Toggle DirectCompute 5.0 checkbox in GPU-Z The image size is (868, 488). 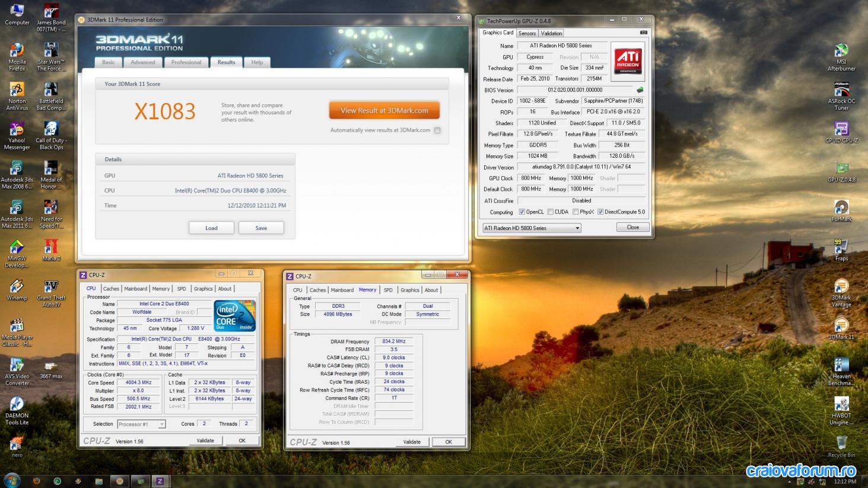point(600,212)
